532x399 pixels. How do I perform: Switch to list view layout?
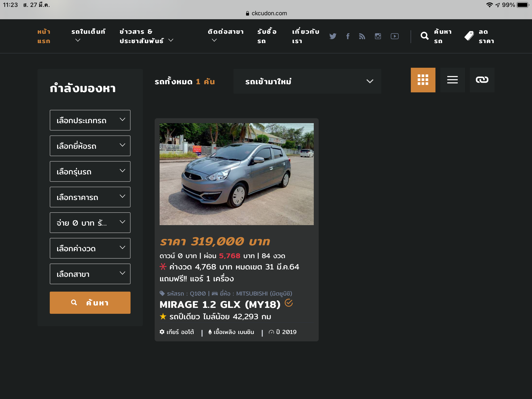coord(452,80)
